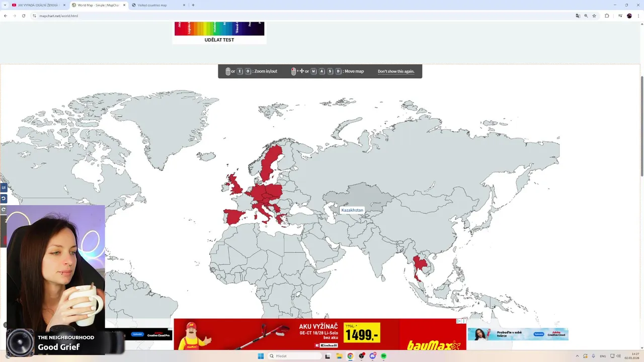The image size is (644, 362).
Task: Click the baumax AKU VYŽÍNAČ ad banner
Action: 319,334
